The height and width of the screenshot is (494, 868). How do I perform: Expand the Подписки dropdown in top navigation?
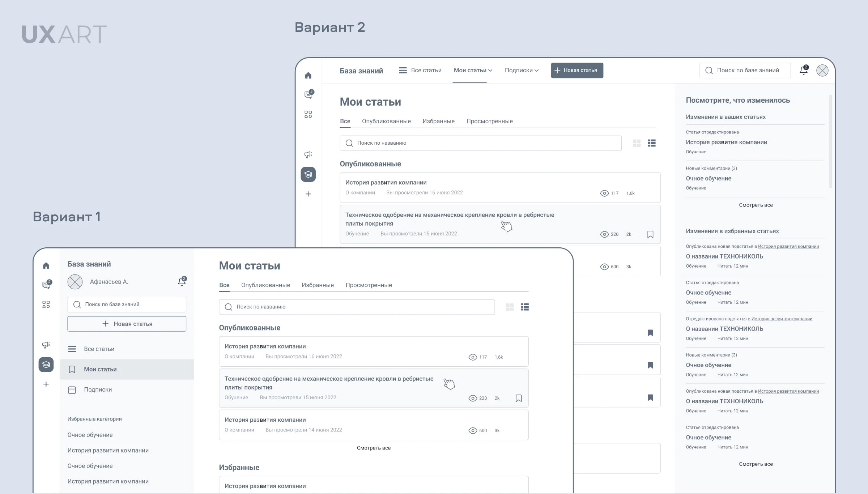(521, 71)
